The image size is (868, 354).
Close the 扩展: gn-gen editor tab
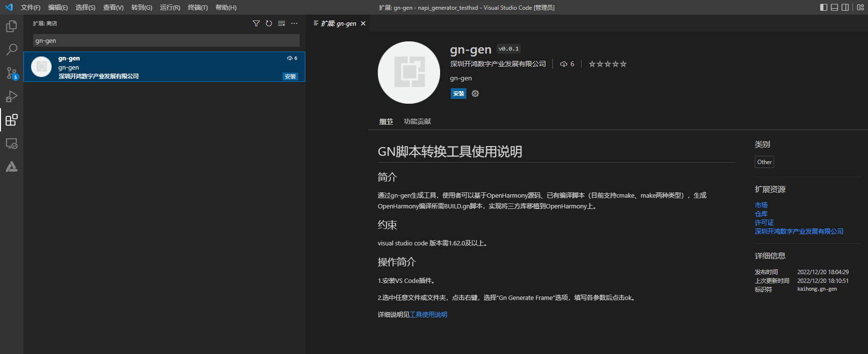pos(363,23)
